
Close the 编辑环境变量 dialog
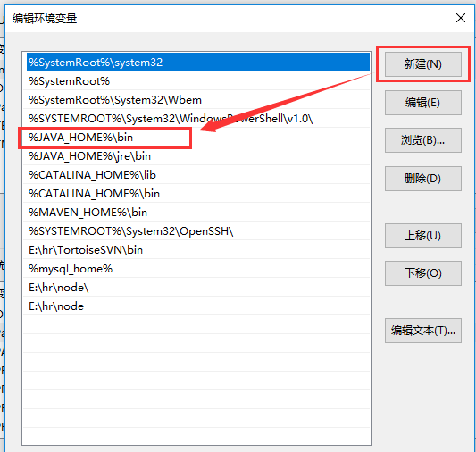[x=461, y=18]
